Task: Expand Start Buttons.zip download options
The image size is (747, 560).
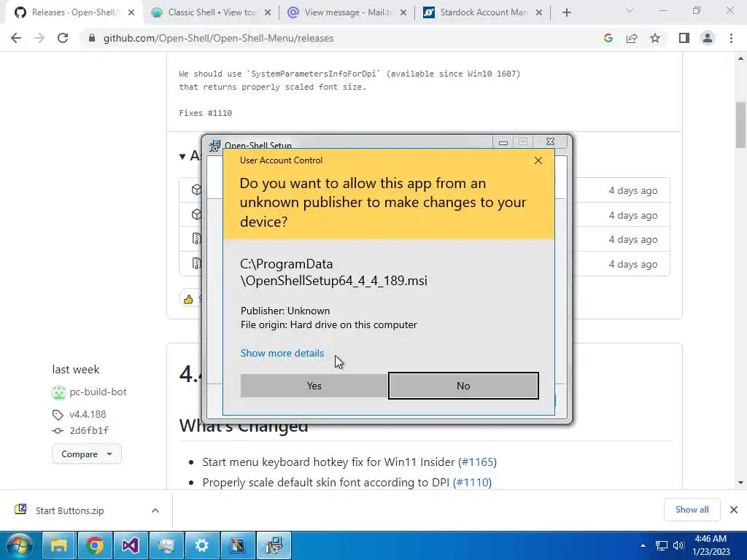Action: click(x=155, y=510)
